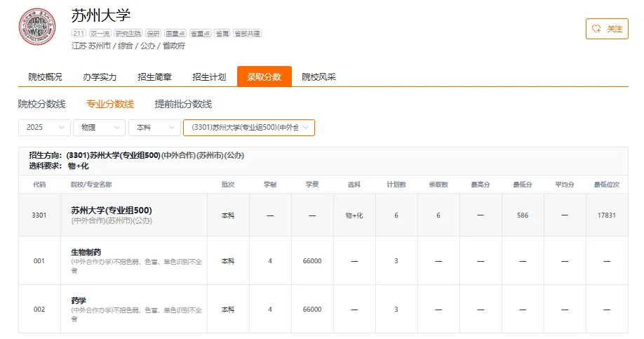Open the 提前批分数线 sub-tab
Viewport: 644px width, 339px height.
coord(183,104)
